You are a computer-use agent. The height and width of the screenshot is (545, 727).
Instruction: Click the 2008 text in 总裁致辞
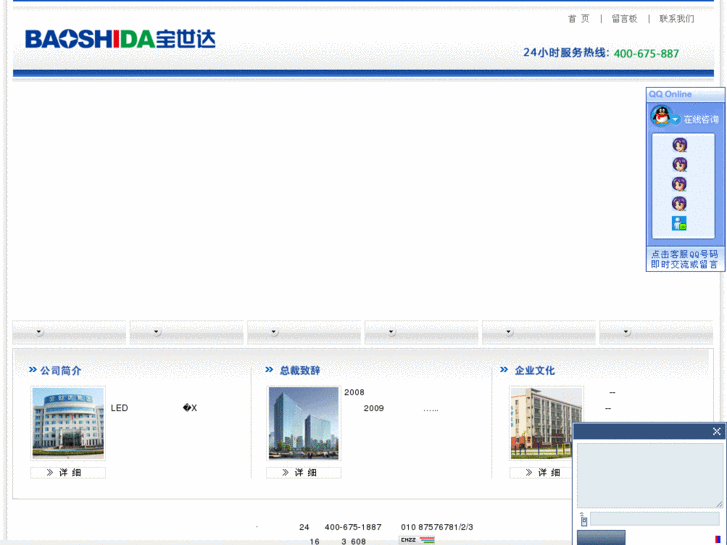click(x=354, y=392)
